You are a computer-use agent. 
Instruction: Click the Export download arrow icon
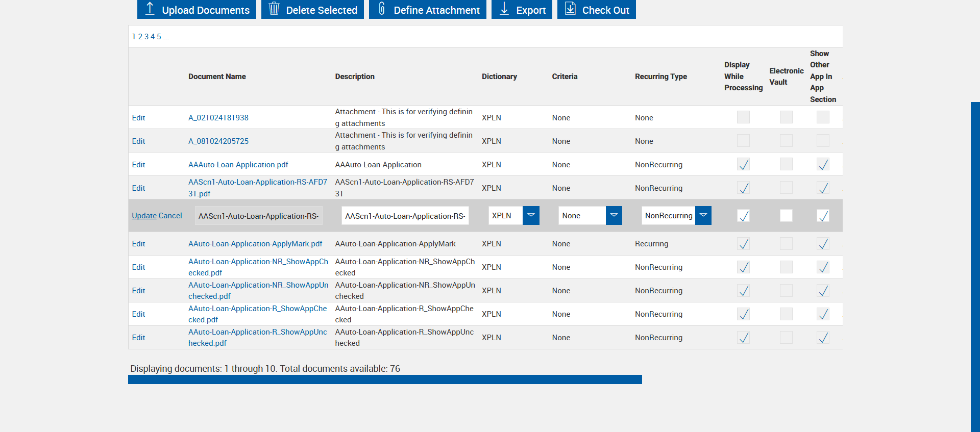504,9
